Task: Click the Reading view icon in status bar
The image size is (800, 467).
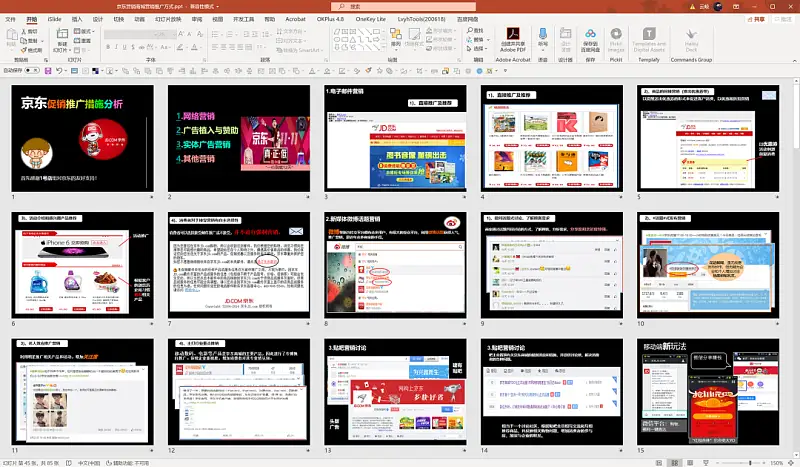Action: pyautogui.click(x=690, y=462)
